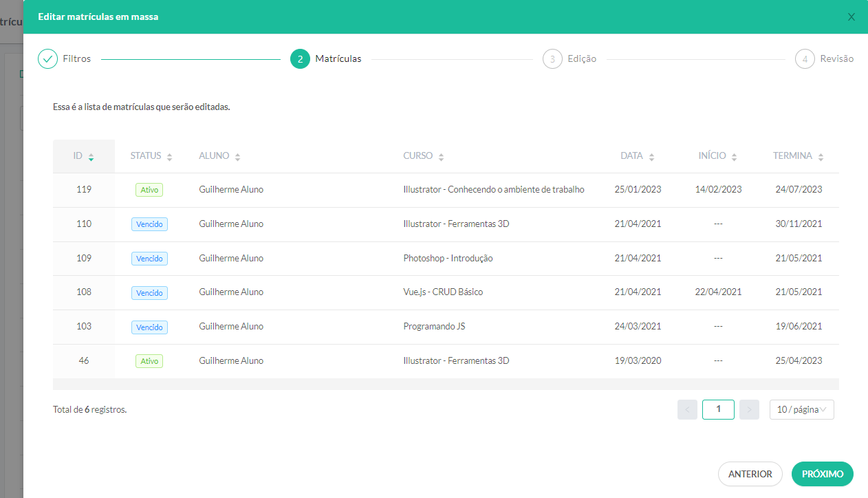This screenshot has height=498, width=868.
Task: Click end date 30/11/2021
Action: [x=799, y=224]
